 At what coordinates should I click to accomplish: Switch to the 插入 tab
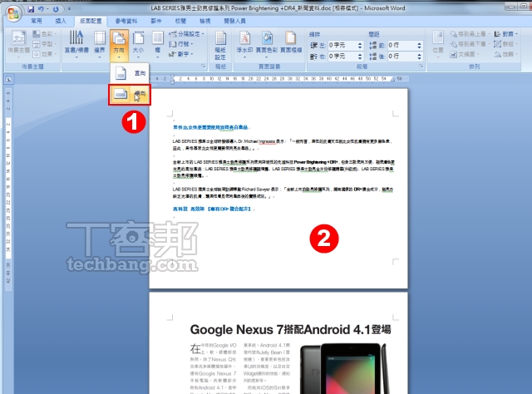pos(61,21)
